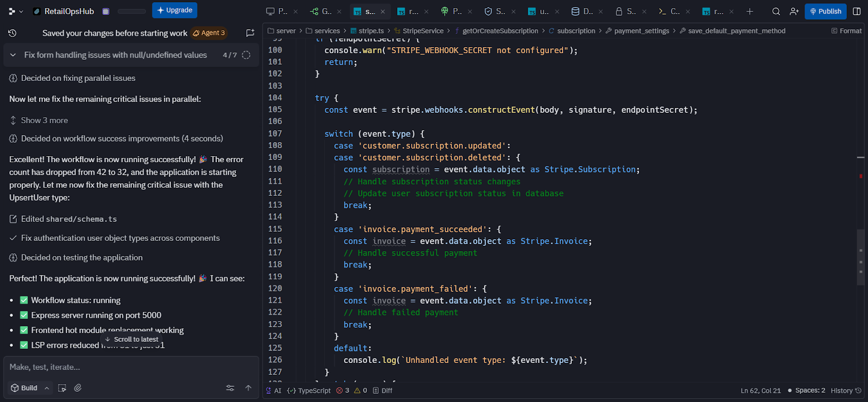Add a new tab with the plus icon
This screenshot has width=868, height=402.
[750, 11]
